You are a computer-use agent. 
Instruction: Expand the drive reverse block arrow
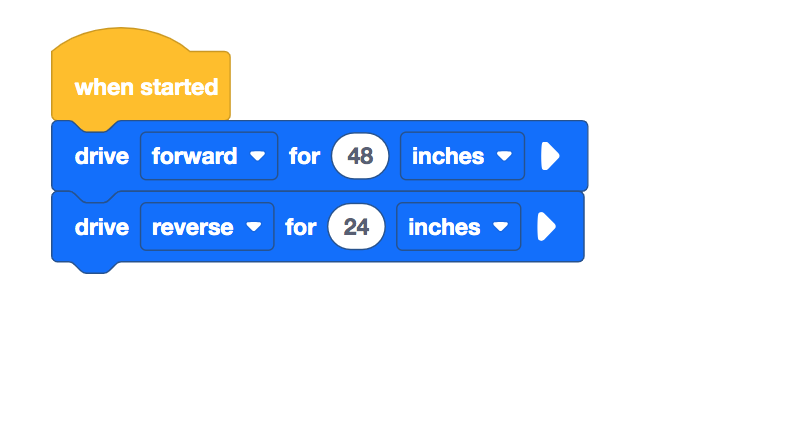(x=545, y=227)
